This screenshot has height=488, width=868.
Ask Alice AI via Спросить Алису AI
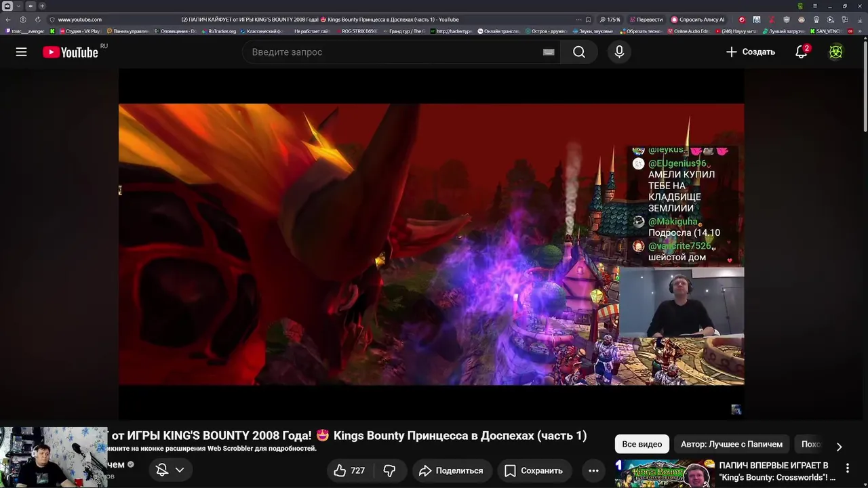[x=698, y=20]
